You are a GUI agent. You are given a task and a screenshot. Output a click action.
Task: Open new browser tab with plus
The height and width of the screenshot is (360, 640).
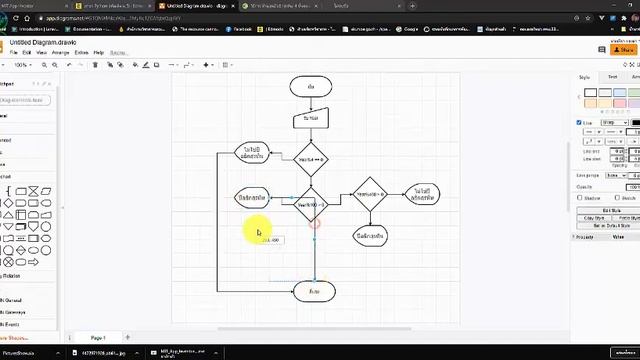point(412,6)
